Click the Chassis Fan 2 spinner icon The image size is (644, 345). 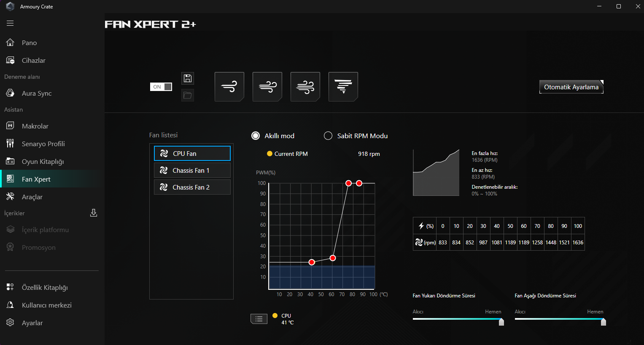[x=164, y=187]
